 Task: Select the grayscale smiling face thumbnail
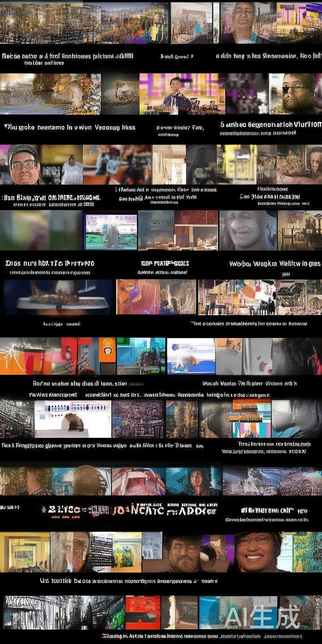(x=248, y=230)
